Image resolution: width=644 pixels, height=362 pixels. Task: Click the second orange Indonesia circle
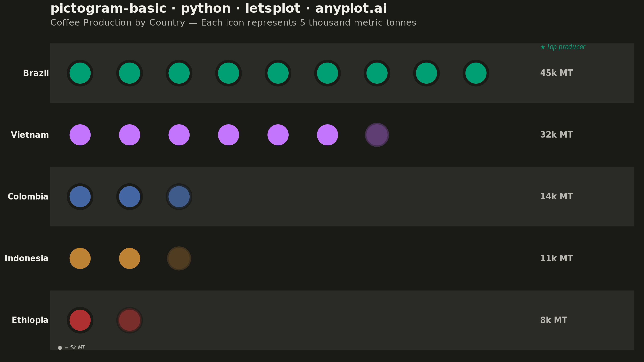click(x=129, y=258)
